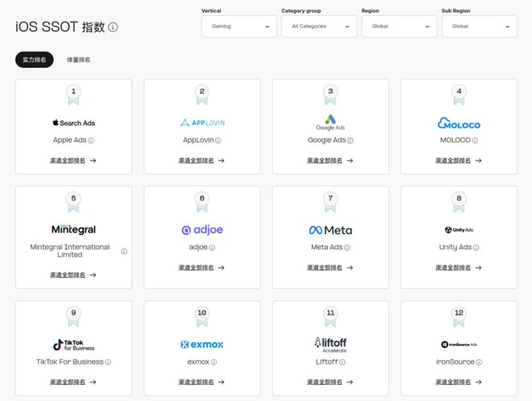532x401 pixels.
Task: Click the AppLovin logo
Action: pos(202,123)
